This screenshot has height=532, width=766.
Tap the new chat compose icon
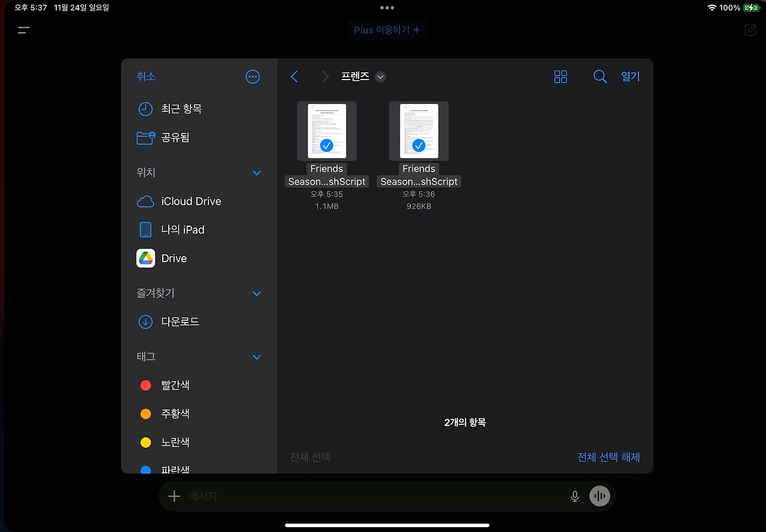click(x=750, y=30)
